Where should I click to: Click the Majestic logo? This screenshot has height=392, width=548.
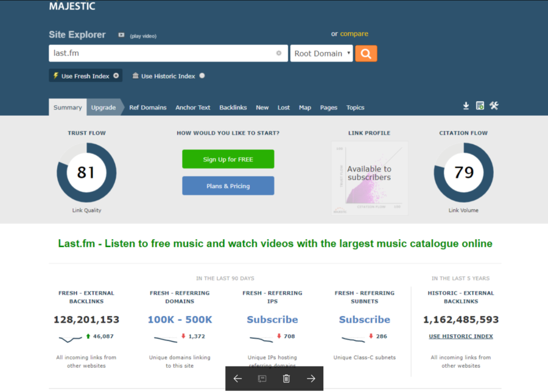(x=72, y=6)
